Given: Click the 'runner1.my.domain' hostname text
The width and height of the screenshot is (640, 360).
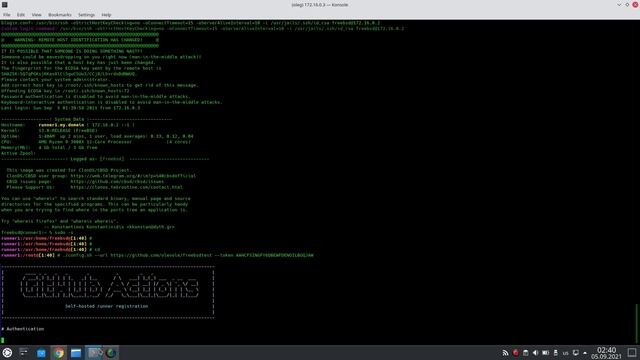Looking at the screenshot, I should pyautogui.click(x=61, y=125).
